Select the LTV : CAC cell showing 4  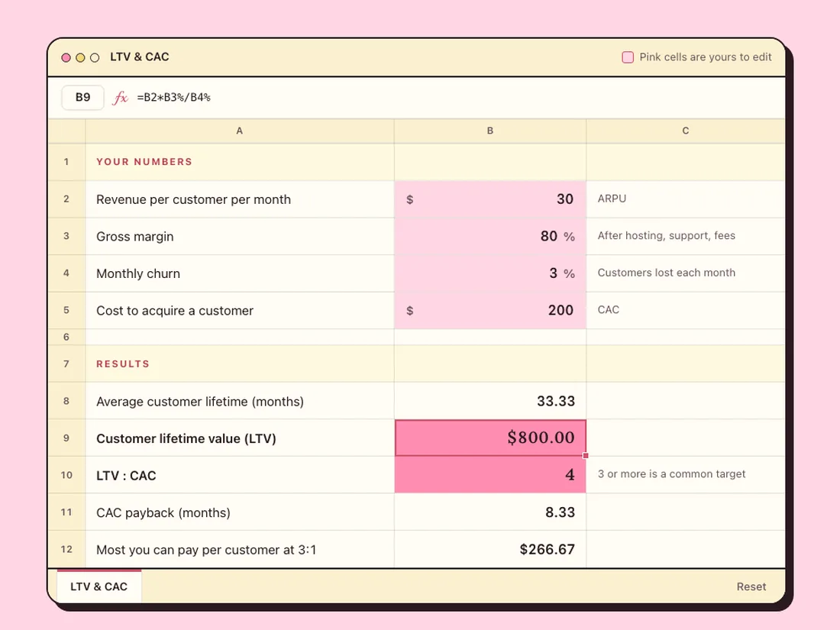(490, 475)
